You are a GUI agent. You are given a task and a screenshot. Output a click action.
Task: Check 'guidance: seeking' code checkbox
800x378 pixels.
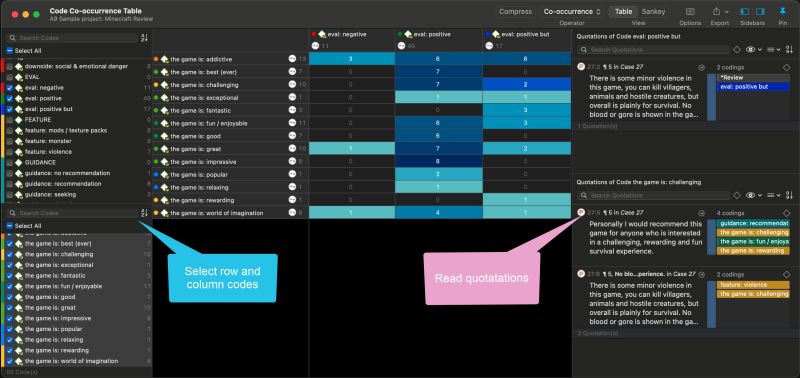coord(10,194)
